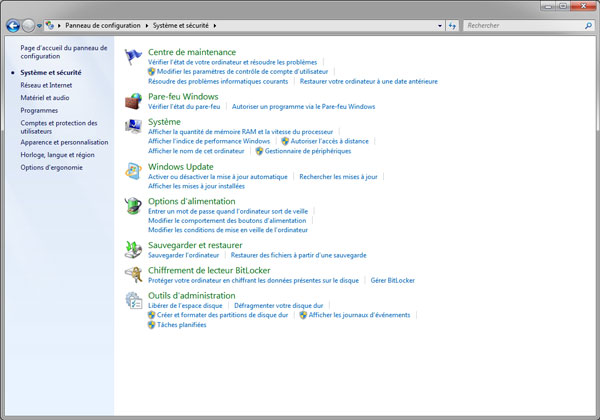Click Afficher le nom de cet ordinateur

(x=196, y=151)
